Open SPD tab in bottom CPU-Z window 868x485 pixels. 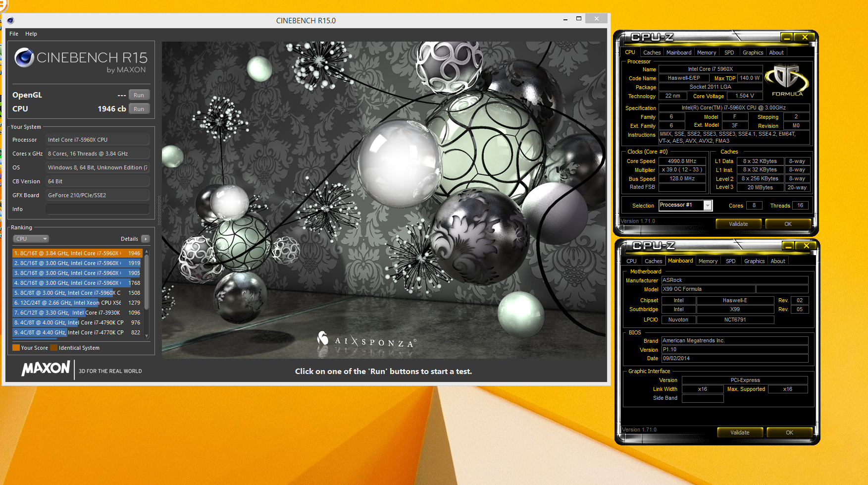[731, 261]
